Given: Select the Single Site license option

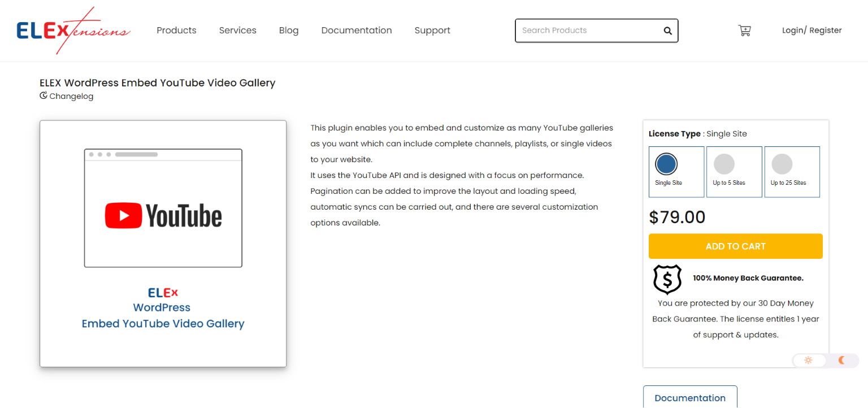Looking at the screenshot, I should point(676,172).
